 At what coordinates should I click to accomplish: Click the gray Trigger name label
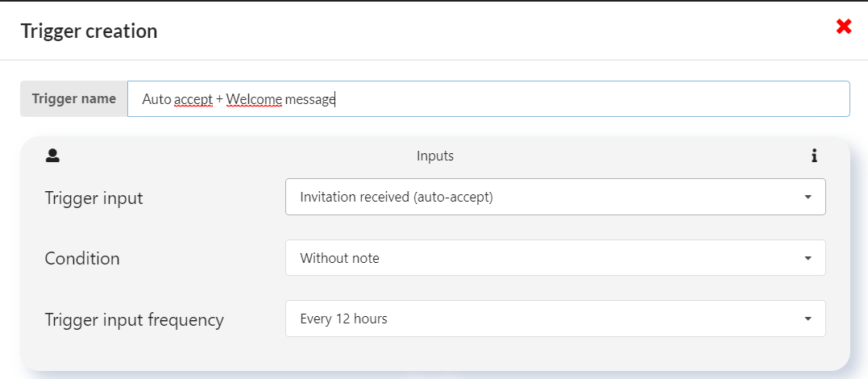[73, 98]
